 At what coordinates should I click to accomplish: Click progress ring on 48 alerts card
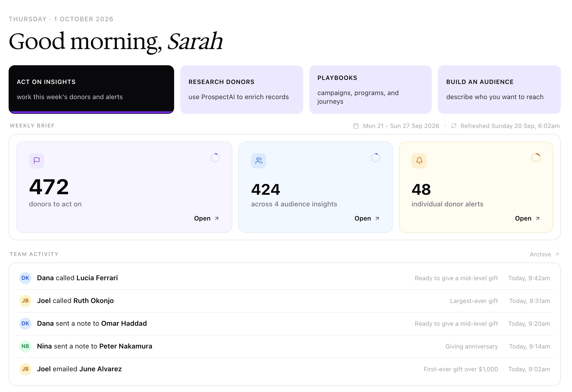[x=536, y=158]
